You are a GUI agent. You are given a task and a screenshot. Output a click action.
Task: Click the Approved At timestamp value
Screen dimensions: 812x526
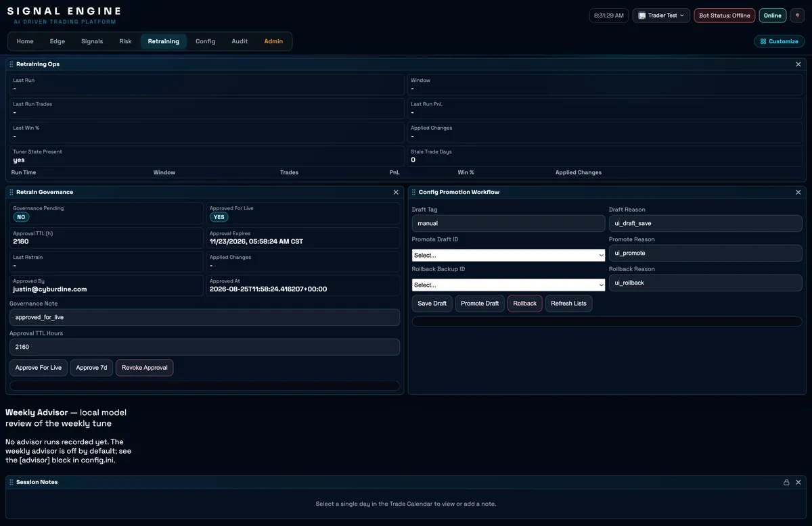pos(269,289)
